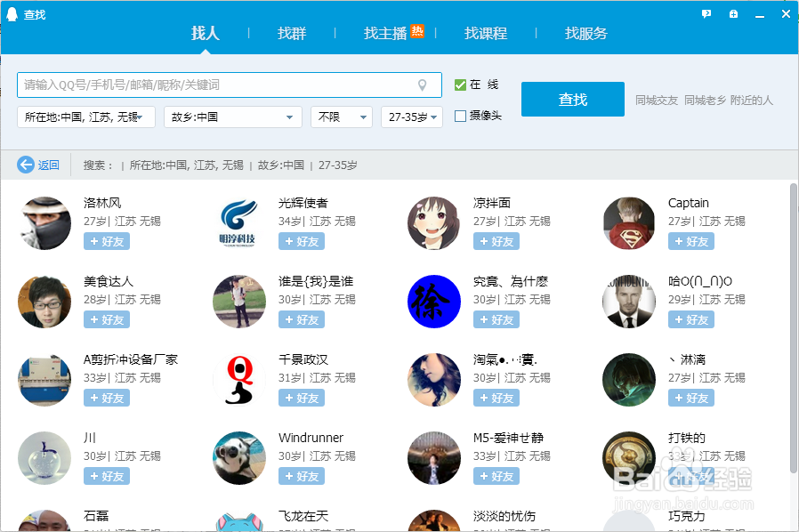The height and width of the screenshot is (532, 799).
Task: Enable the 摄像头 webcam checkbox
Action: click(460, 117)
